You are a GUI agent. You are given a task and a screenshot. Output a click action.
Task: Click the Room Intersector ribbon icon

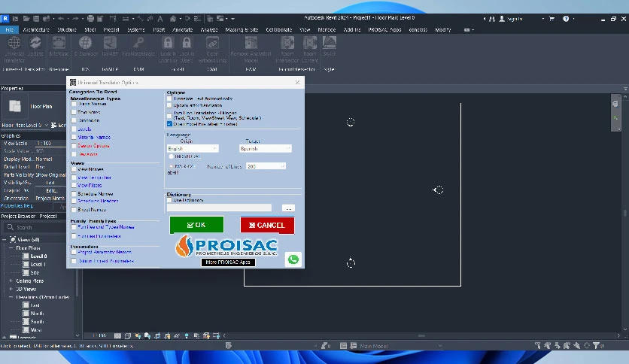[x=287, y=43]
